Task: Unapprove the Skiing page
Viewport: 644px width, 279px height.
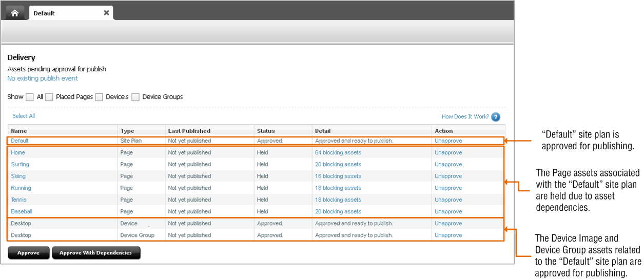Action: (x=448, y=176)
